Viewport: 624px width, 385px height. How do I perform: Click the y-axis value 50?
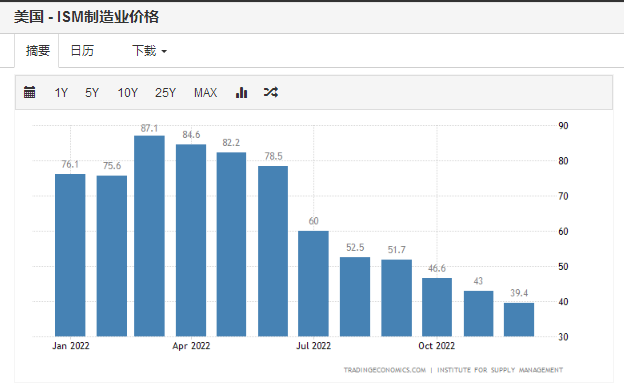563,266
